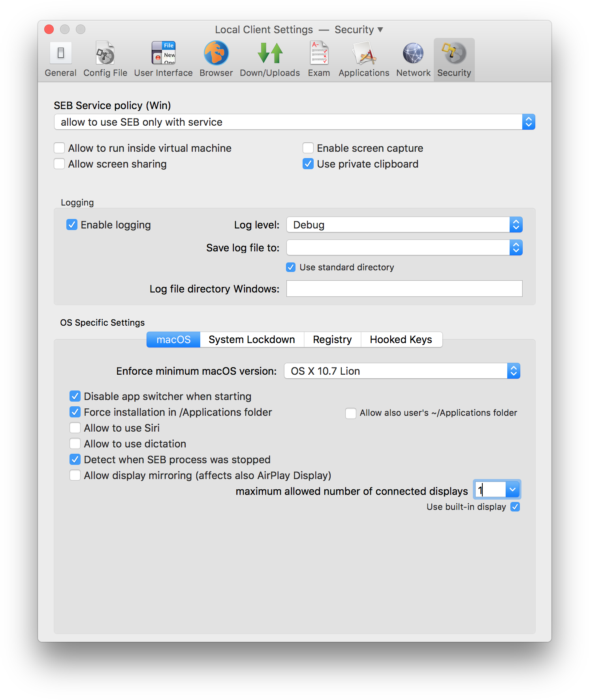
Task: Uncheck Use private clipboard
Action: [308, 164]
